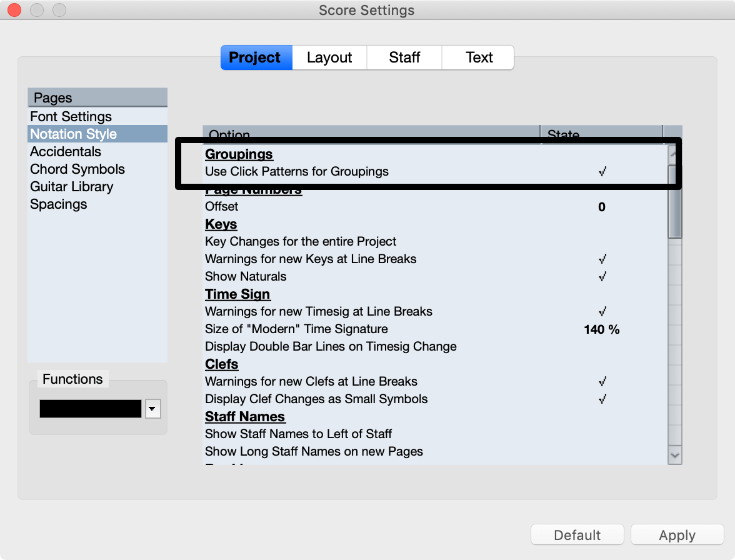The height and width of the screenshot is (560, 735).
Task: Select the Text tab
Action: point(479,57)
